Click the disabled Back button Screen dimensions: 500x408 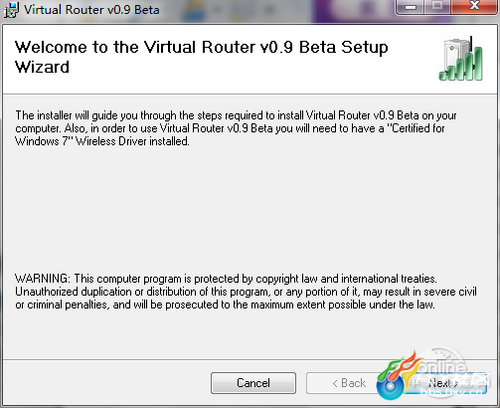click(x=349, y=383)
